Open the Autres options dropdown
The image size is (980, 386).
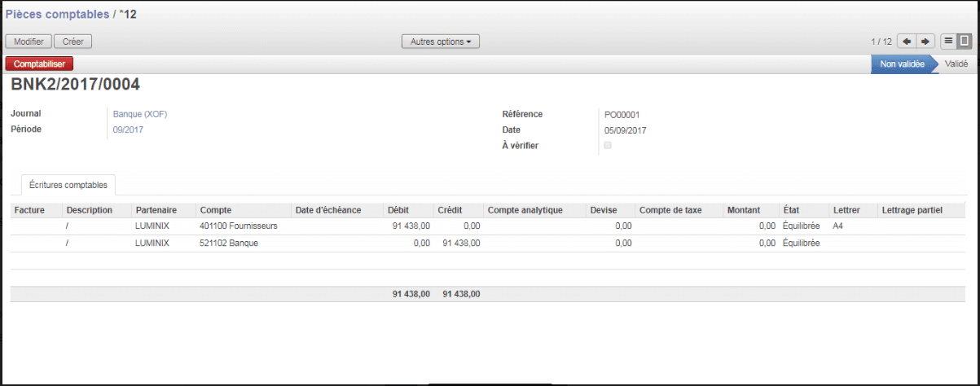tap(441, 42)
